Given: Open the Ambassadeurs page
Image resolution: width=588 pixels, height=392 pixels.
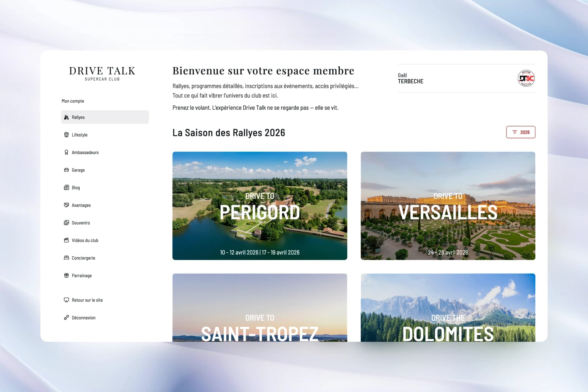Looking at the screenshot, I should [105, 152].
